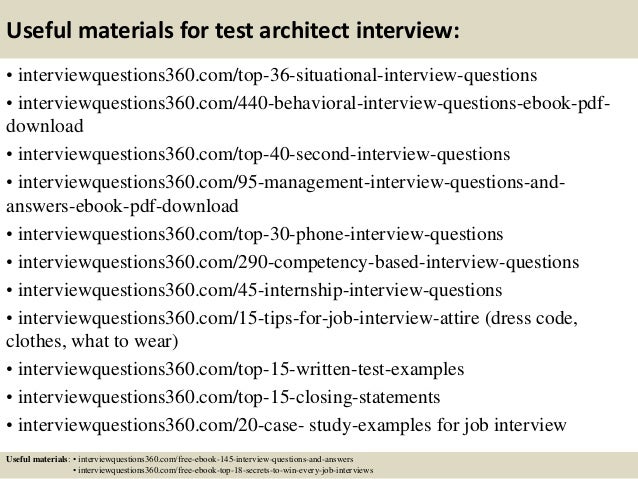Open the top-15-closing-statements link

229,397
